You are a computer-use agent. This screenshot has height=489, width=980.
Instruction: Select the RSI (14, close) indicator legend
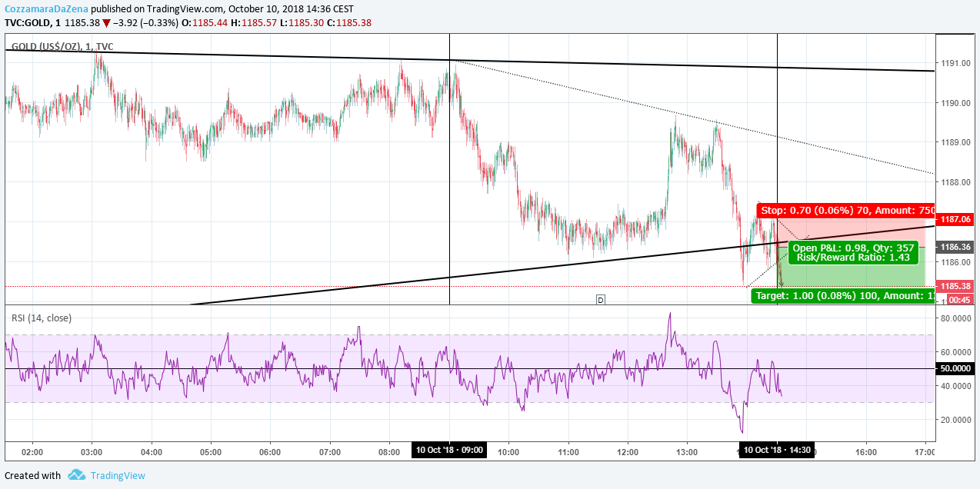[x=42, y=318]
